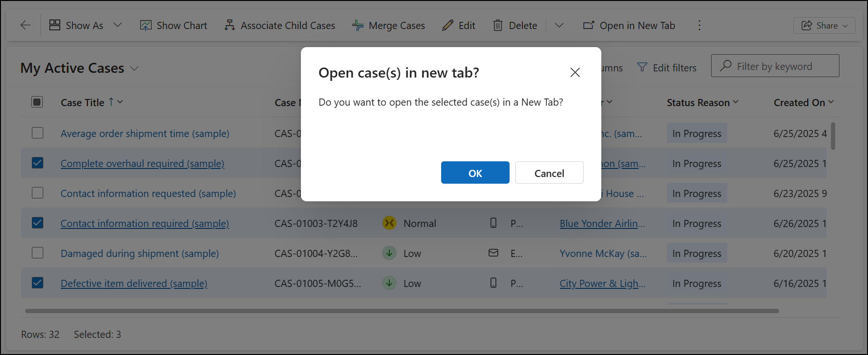Click the Edit pencil icon
Viewport: 868px width, 355px height.
pos(447,25)
